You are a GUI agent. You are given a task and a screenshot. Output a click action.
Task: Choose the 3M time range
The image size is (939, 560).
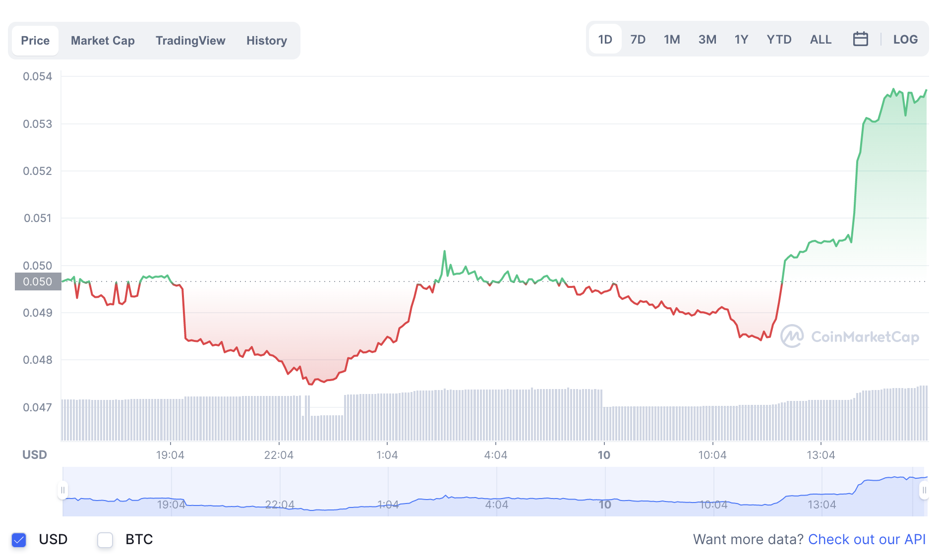[x=707, y=40]
